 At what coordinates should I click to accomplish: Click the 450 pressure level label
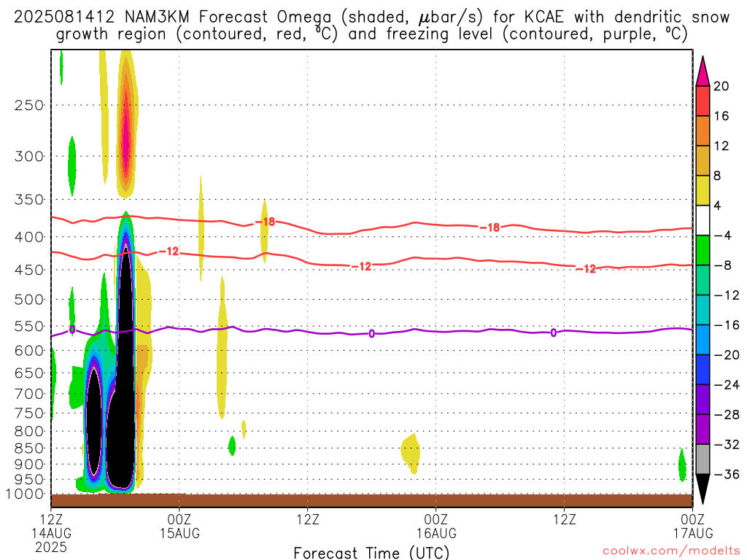point(29,270)
